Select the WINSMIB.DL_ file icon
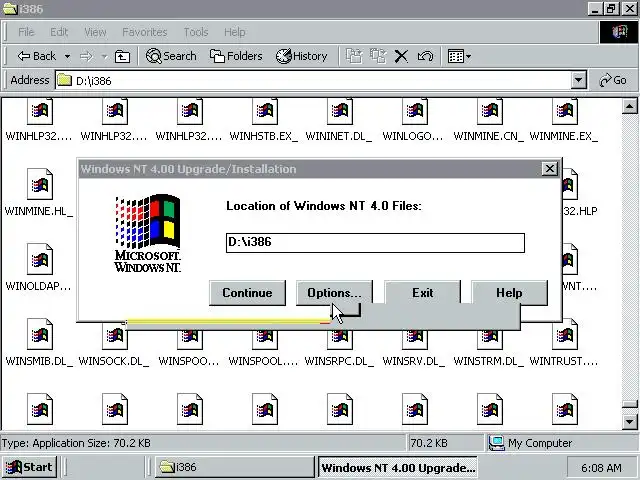 click(40, 334)
